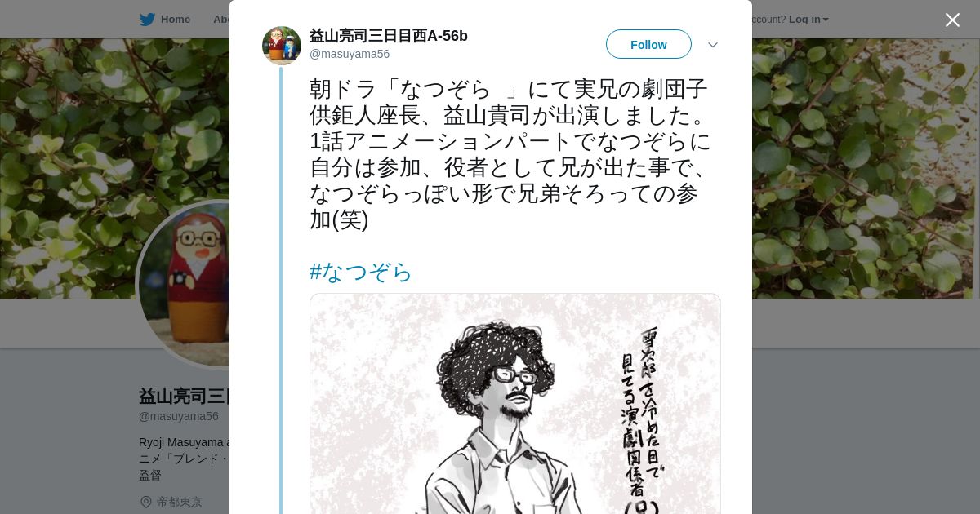Click the location pin icon beside 帝都東京

point(145,502)
